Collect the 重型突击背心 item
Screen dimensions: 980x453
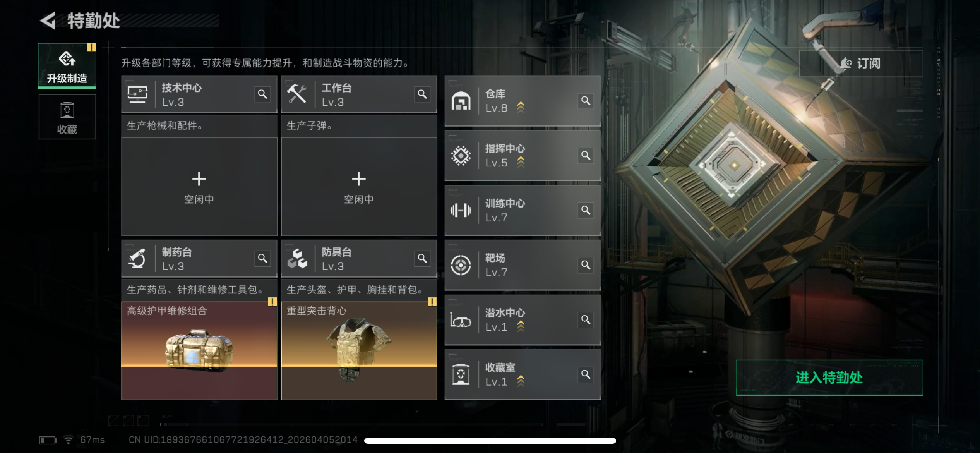(359, 351)
